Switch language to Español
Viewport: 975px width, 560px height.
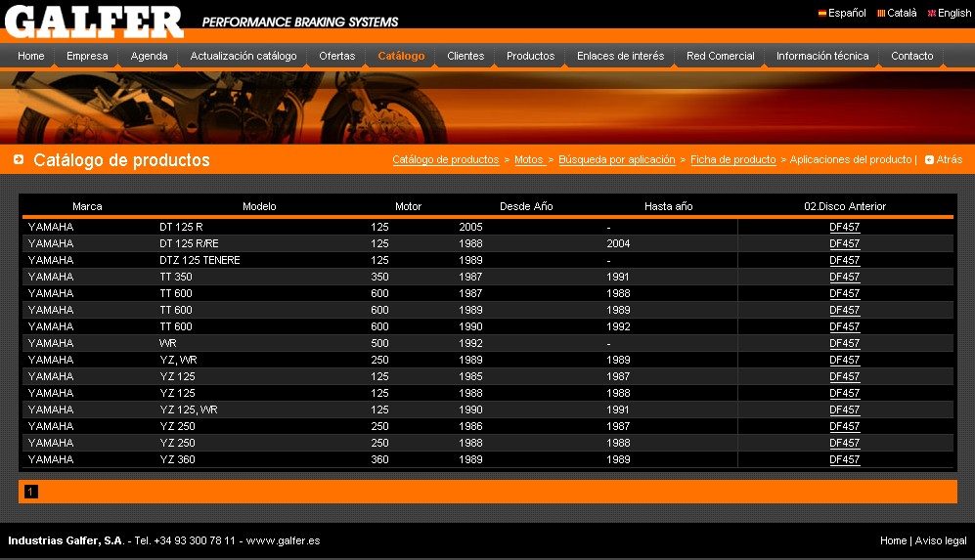(846, 13)
